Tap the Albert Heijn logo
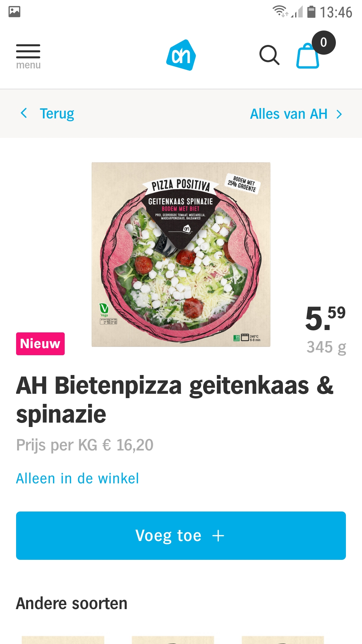 click(181, 55)
